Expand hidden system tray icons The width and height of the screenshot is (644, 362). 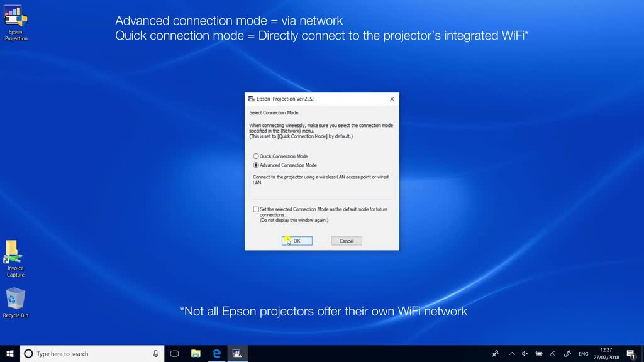(x=512, y=353)
